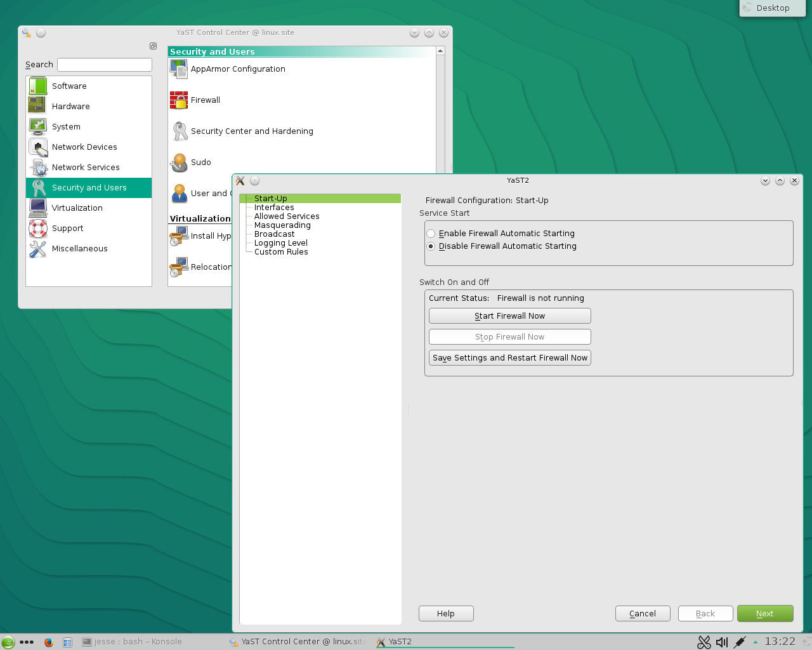Cancel the firewall configuration

click(643, 613)
